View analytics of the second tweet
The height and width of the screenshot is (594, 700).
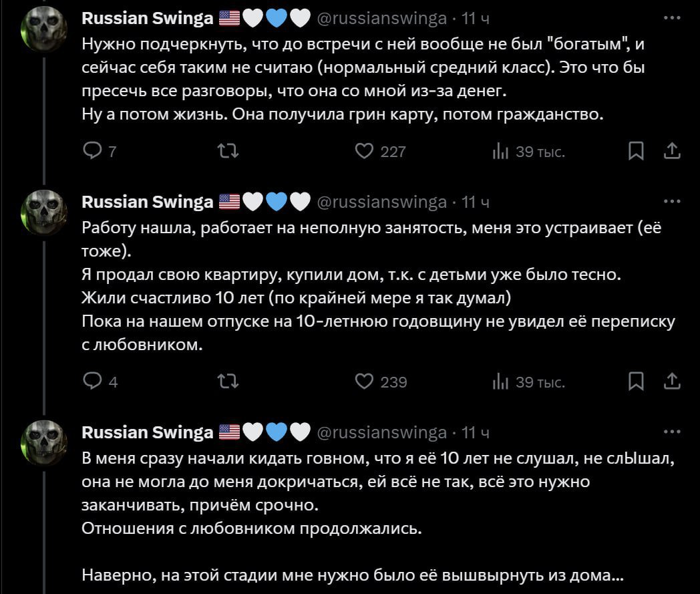[x=500, y=382]
